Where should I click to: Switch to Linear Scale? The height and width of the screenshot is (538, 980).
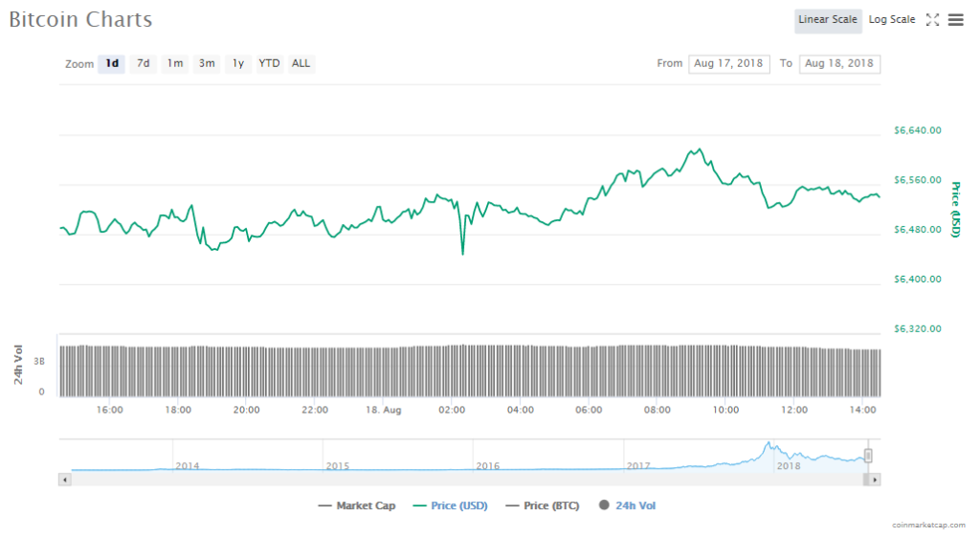[828, 20]
